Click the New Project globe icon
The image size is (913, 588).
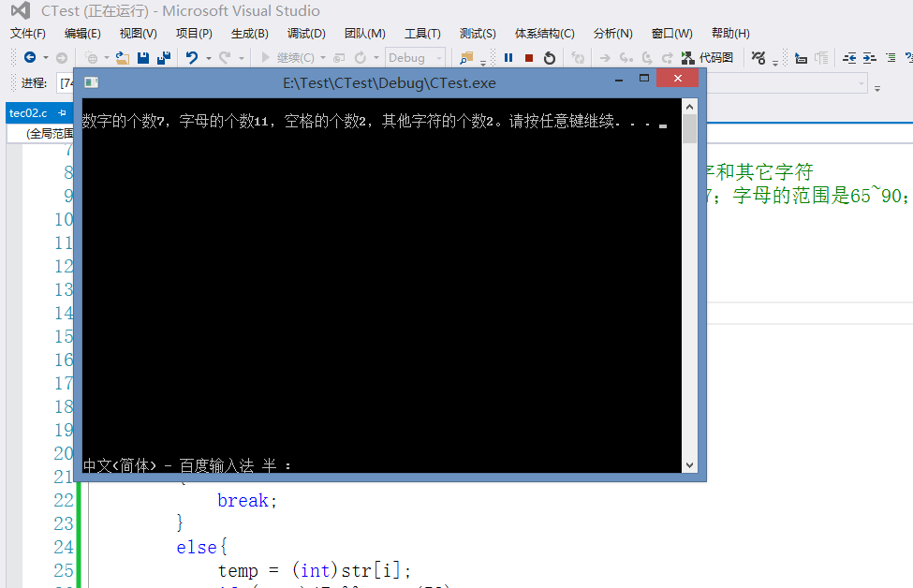click(x=92, y=58)
